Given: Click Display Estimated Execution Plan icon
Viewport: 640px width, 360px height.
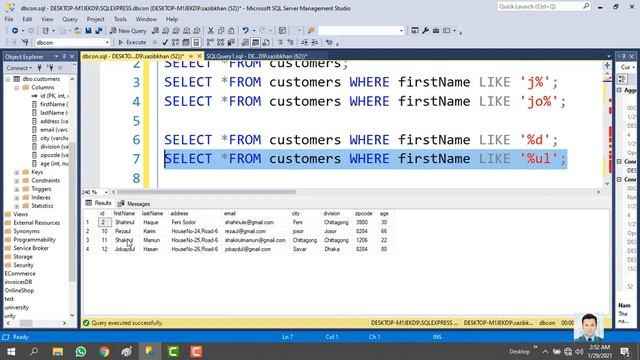Looking at the screenshot, I should pyautogui.click(x=175, y=42).
